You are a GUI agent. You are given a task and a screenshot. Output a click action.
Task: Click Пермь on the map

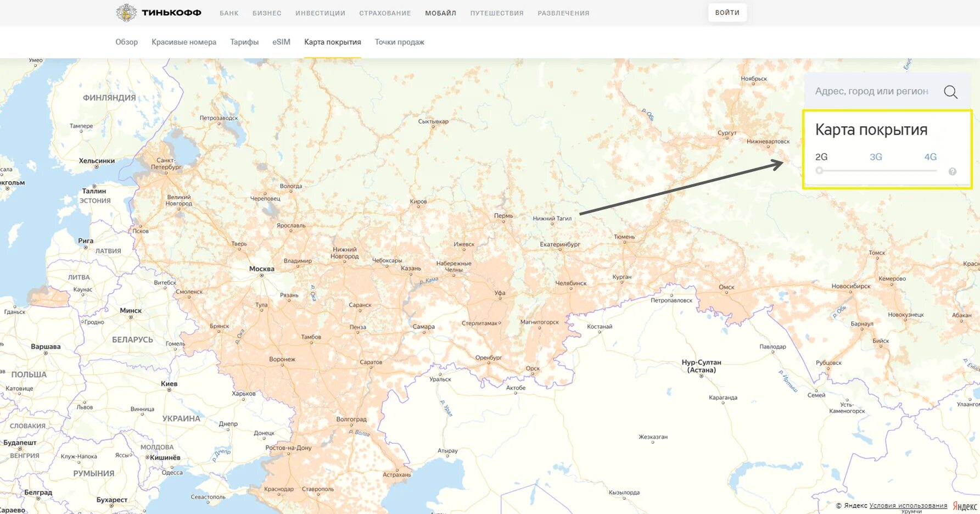coord(503,216)
